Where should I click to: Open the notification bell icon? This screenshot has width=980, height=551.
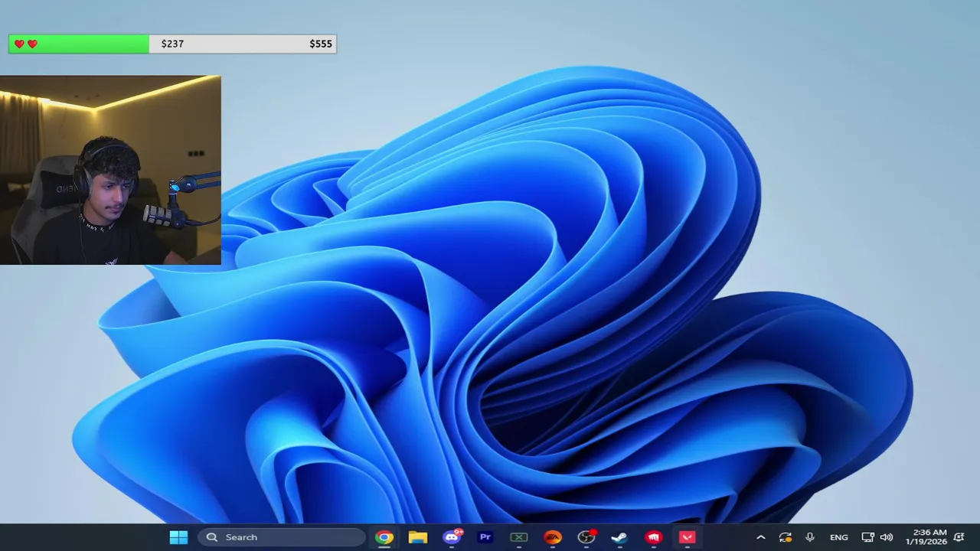click(x=959, y=537)
